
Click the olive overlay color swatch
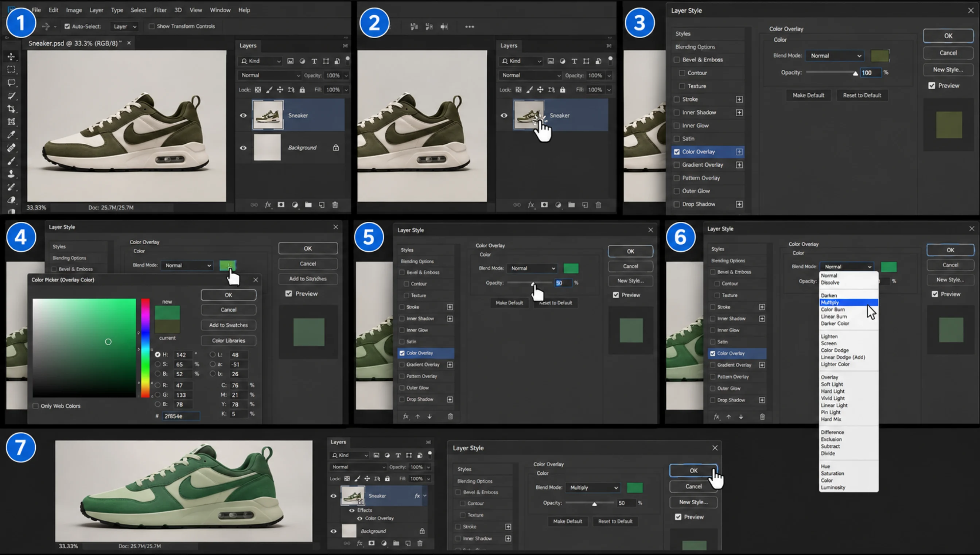click(x=880, y=56)
